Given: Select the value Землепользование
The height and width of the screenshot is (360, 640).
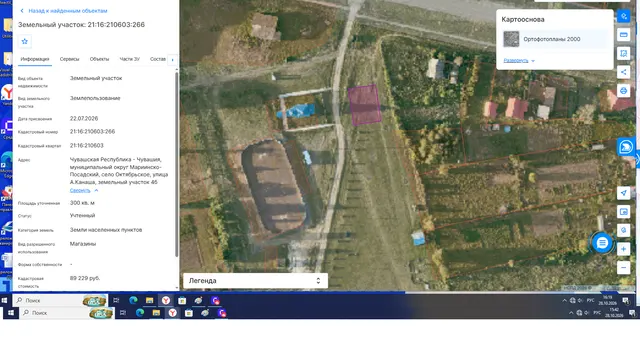Looking at the screenshot, I should tap(95, 98).
